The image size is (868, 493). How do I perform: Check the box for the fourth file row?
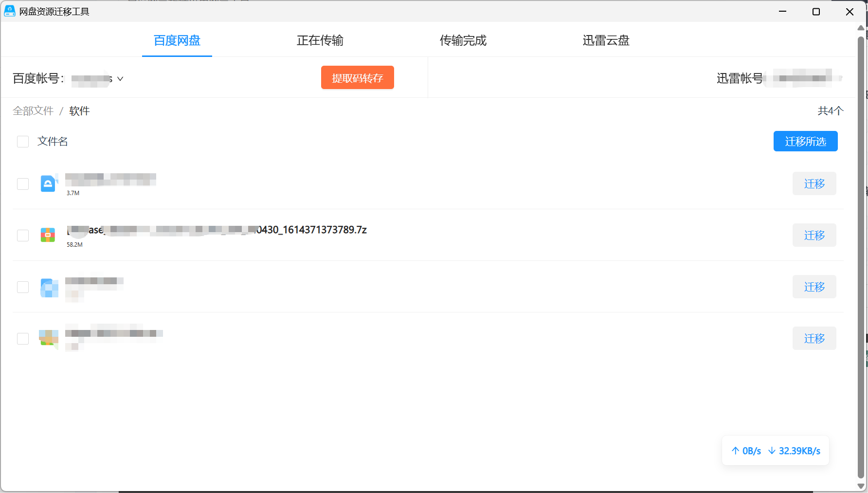point(23,339)
